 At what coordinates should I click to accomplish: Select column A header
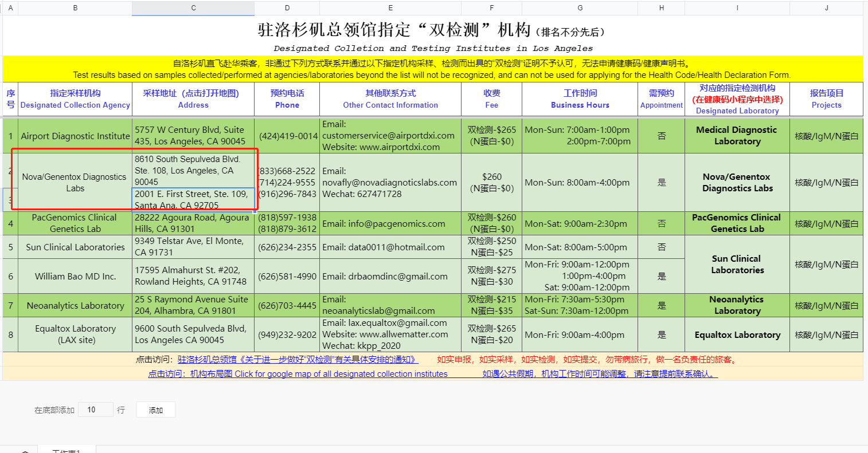[10, 8]
